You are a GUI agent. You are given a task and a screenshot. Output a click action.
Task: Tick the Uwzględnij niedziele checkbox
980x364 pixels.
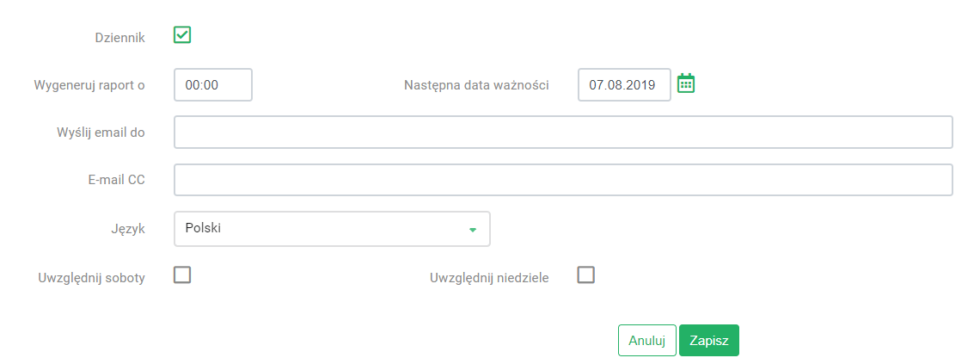pyautogui.click(x=585, y=275)
